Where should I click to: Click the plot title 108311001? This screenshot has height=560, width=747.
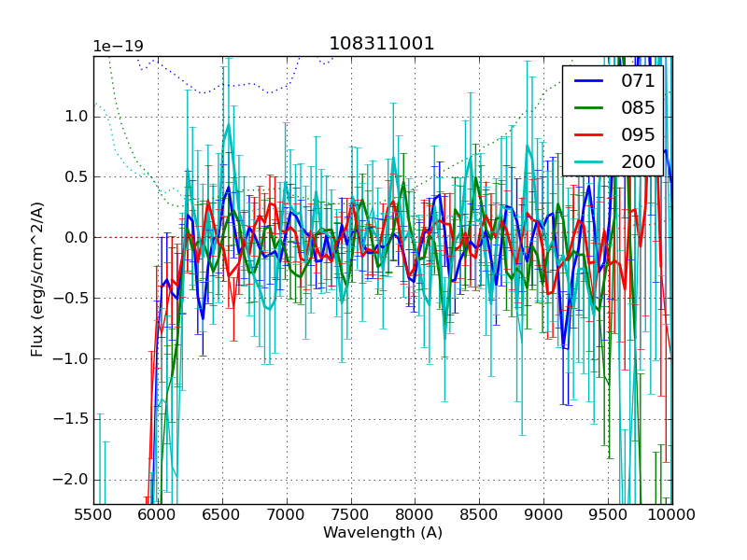pyautogui.click(x=382, y=44)
